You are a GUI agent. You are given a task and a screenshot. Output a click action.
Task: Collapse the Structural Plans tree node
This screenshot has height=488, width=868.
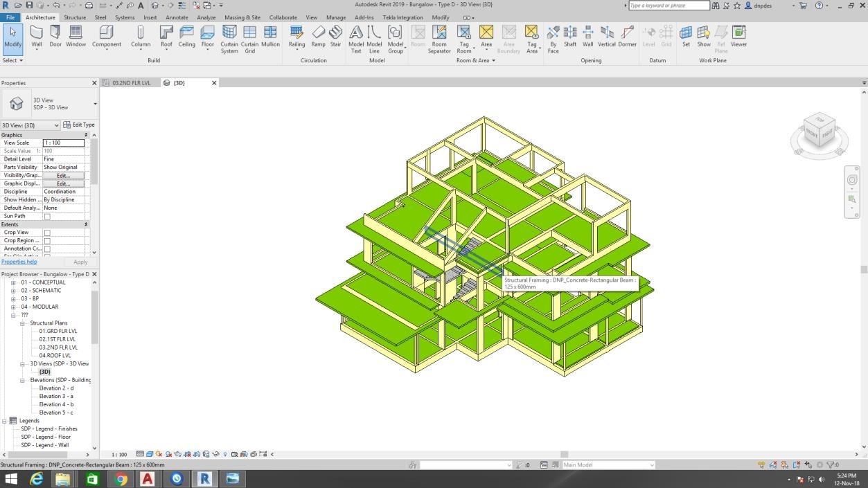click(x=22, y=323)
